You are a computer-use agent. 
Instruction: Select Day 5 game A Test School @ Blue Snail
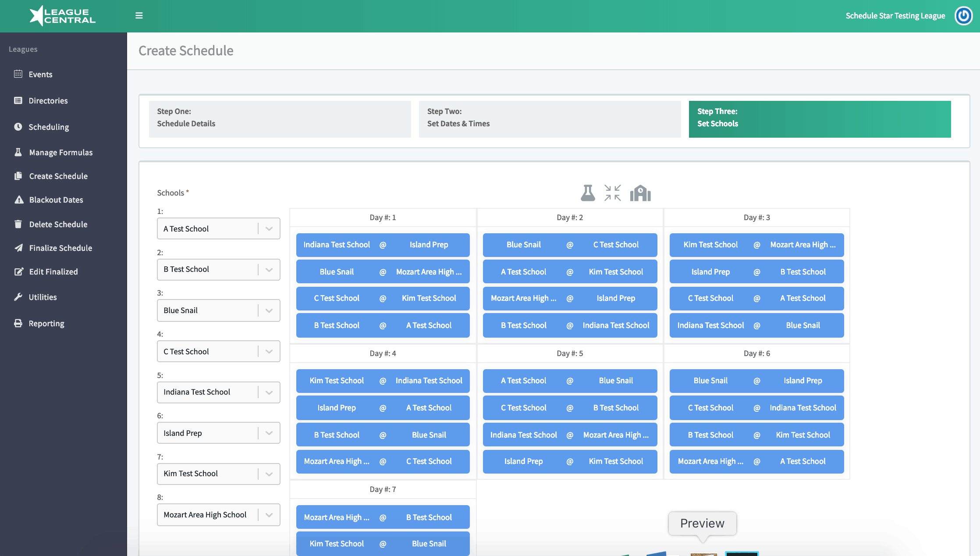tap(570, 381)
